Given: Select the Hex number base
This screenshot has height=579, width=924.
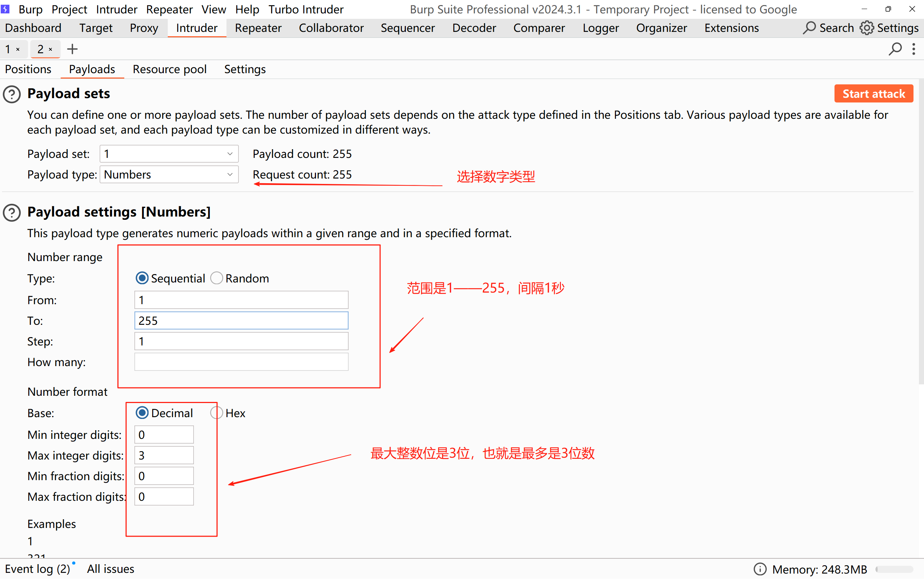Looking at the screenshot, I should click(x=217, y=413).
